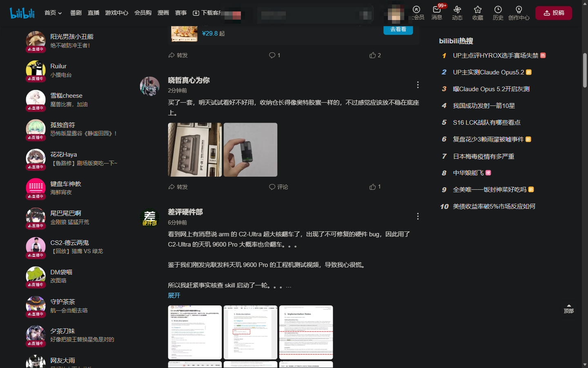The height and width of the screenshot is (368, 588).
Task: Open 守护茶茶 live room
Action: point(36,306)
